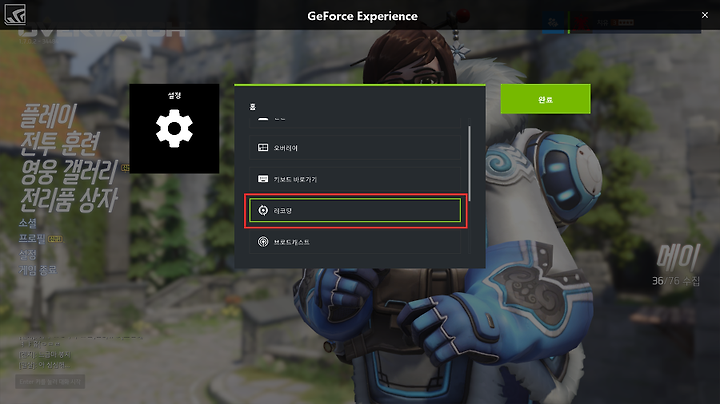720x404 pixels.
Task: Open the 프로필 menu item
Action: [x=32, y=239]
